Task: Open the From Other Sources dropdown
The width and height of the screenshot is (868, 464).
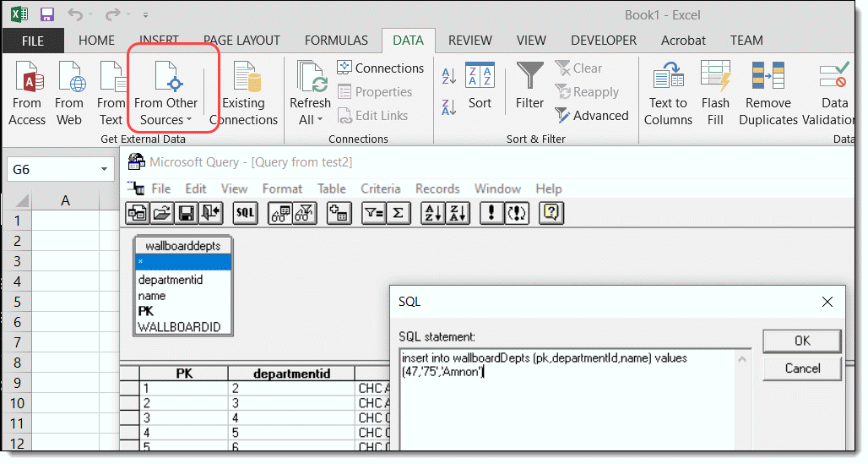Action: coord(166,95)
